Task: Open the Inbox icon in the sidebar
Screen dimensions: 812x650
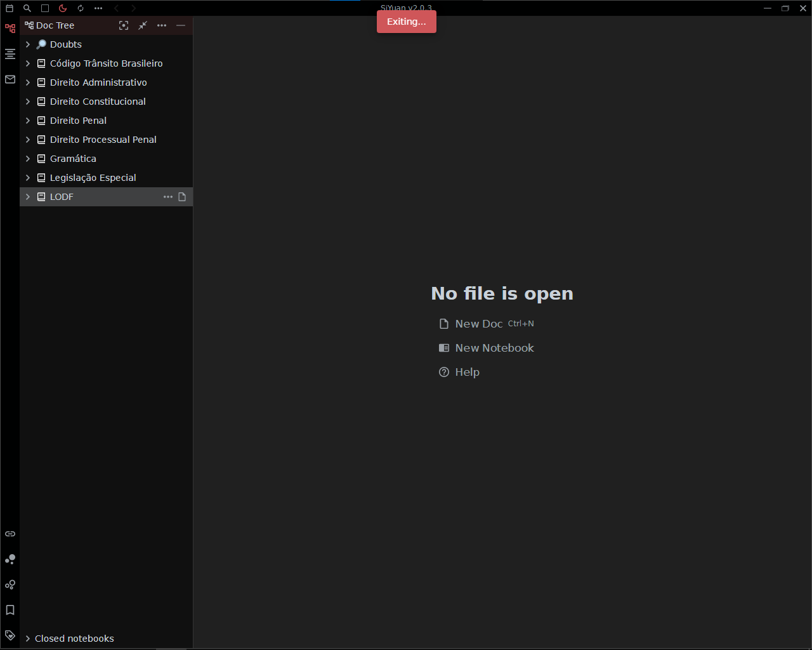Action: click(x=10, y=79)
